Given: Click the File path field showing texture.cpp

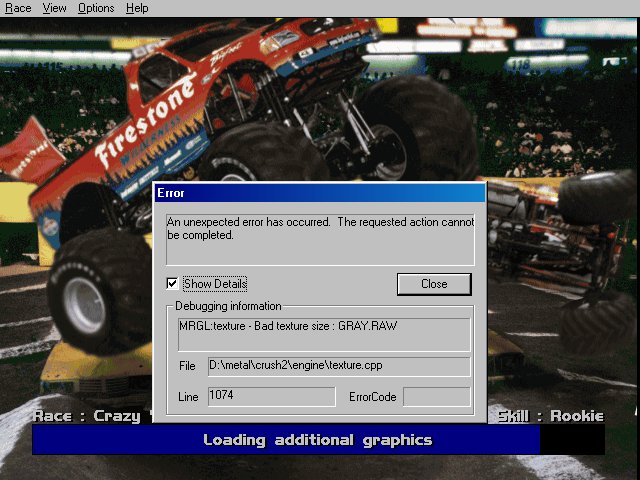Looking at the screenshot, I should pos(338,367).
